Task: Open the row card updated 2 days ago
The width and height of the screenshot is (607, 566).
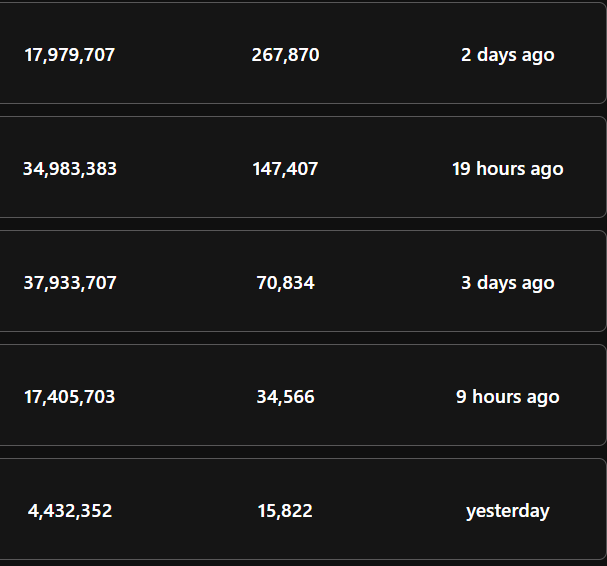Action: tap(303, 53)
